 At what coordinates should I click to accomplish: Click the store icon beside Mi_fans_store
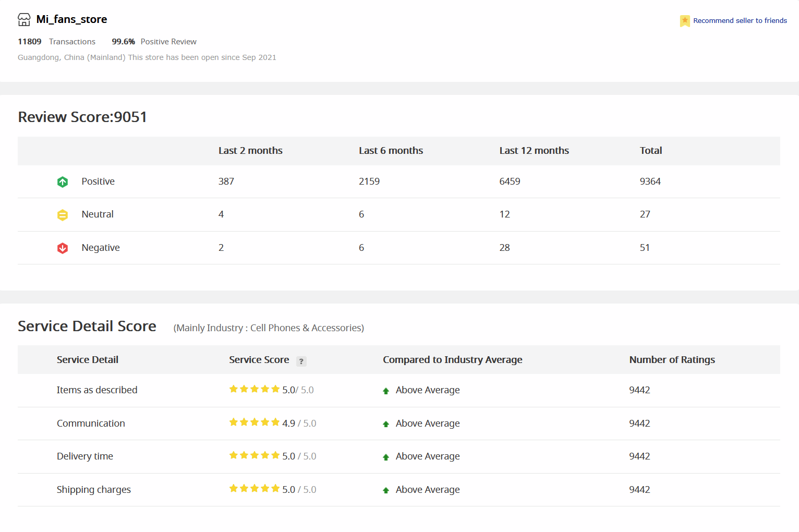[x=24, y=20]
